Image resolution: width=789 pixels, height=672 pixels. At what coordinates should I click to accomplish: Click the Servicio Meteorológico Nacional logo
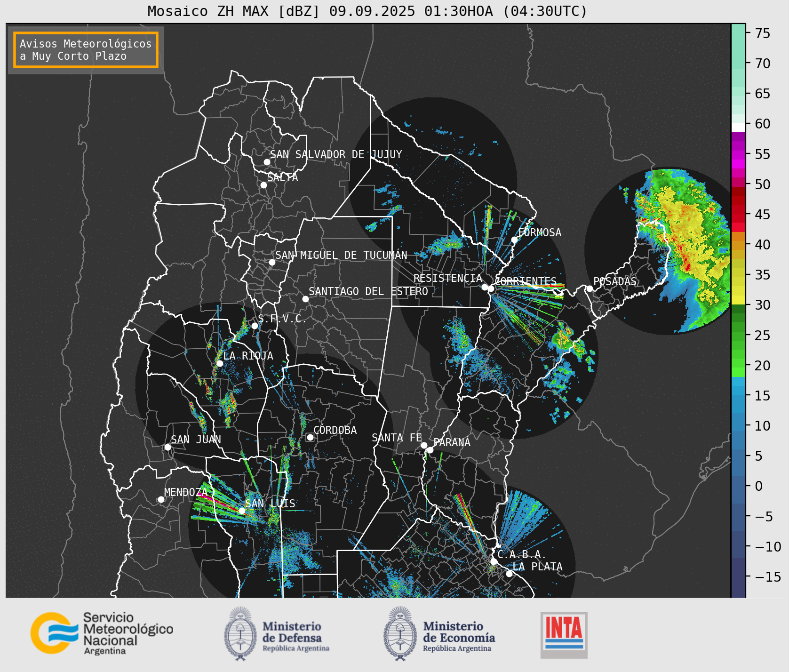(x=102, y=632)
